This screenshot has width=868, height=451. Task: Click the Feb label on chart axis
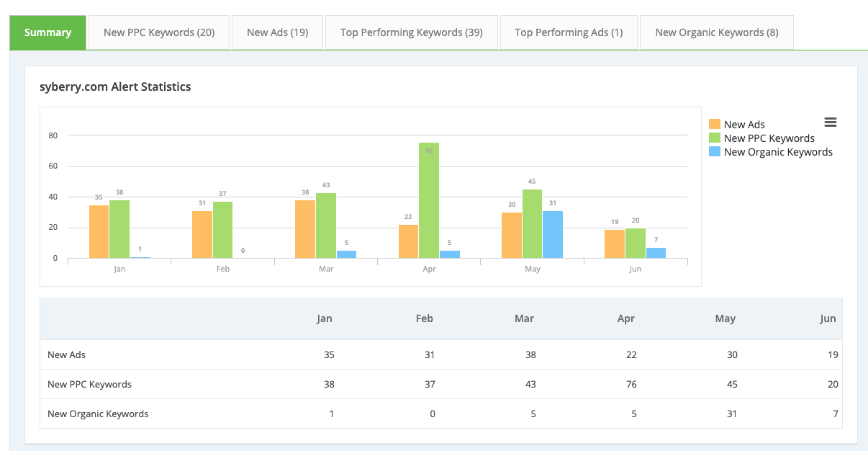tap(222, 269)
